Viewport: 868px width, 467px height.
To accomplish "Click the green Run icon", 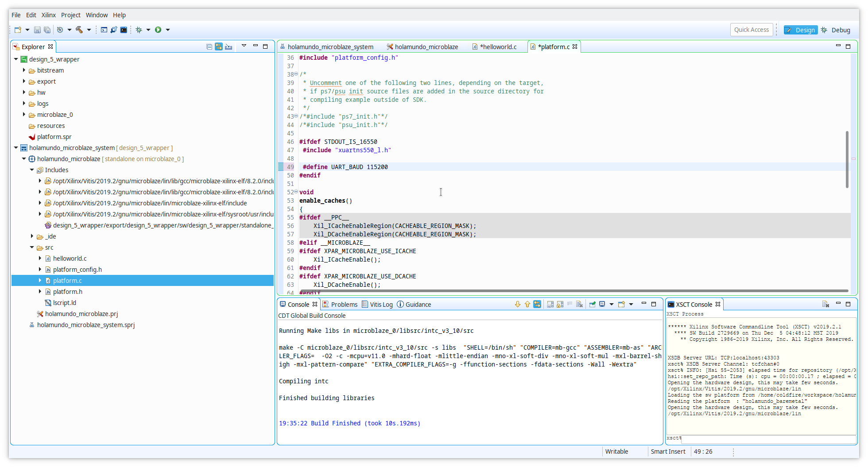I will click(x=158, y=30).
